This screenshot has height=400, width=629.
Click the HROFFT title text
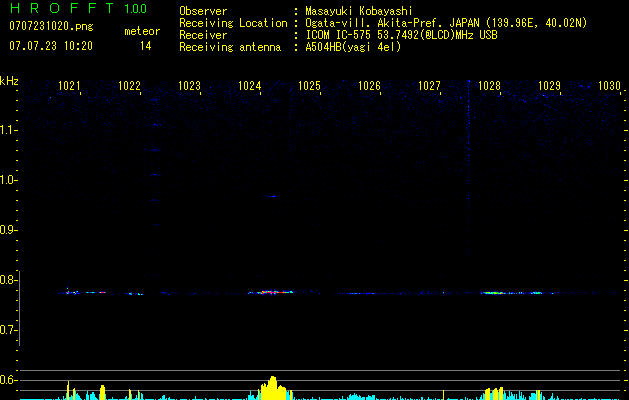coord(62,8)
